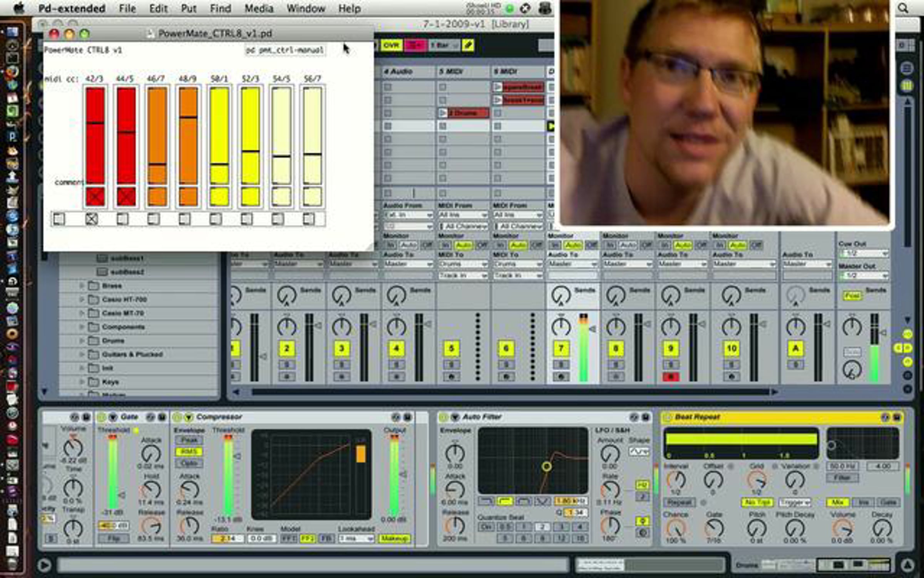Expand the Guitars & Plucked folder
924x578 pixels.
(x=82, y=354)
